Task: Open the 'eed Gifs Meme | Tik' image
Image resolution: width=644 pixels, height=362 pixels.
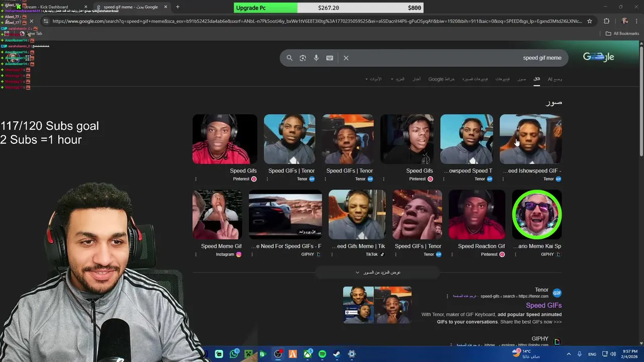Action: pos(357,215)
